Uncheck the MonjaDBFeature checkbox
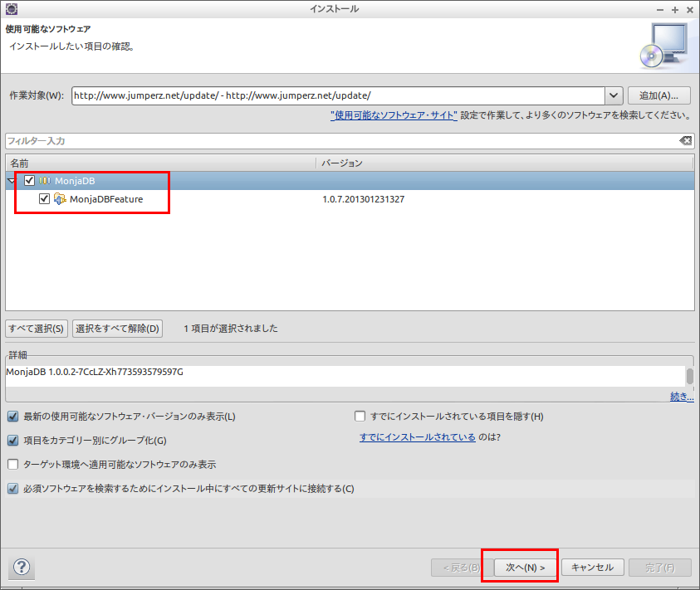700x590 pixels. click(x=44, y=199)
